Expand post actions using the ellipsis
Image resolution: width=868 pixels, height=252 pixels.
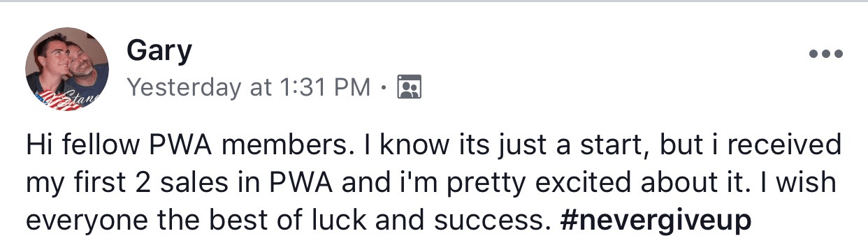[x=825, y=54]
